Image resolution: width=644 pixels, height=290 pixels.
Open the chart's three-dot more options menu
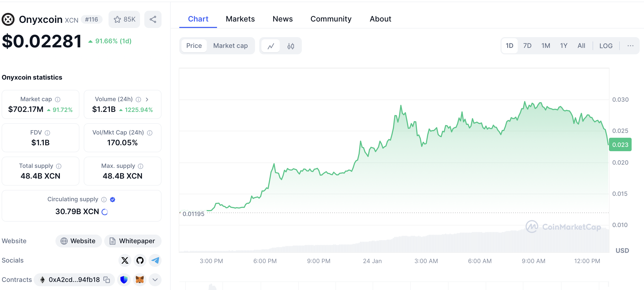click(630, 46)
